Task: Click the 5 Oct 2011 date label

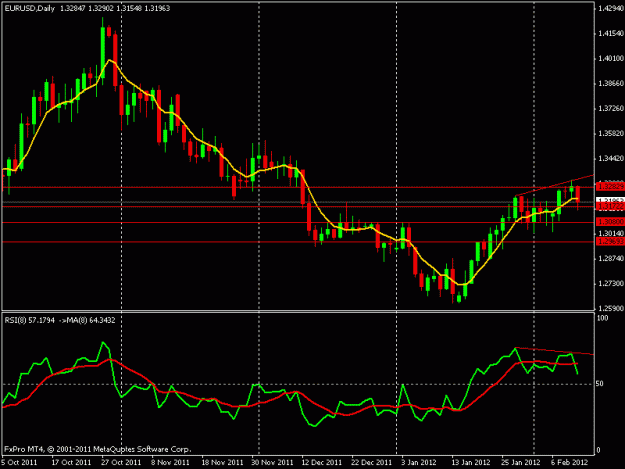Action: tap(19, 463)
